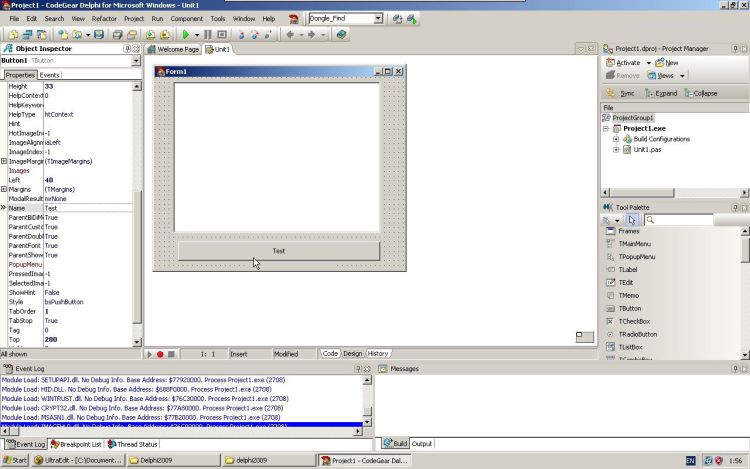Expand the Unit1.pas tree node
Viewport: 750px width, 469px height.
pos(616,150)
